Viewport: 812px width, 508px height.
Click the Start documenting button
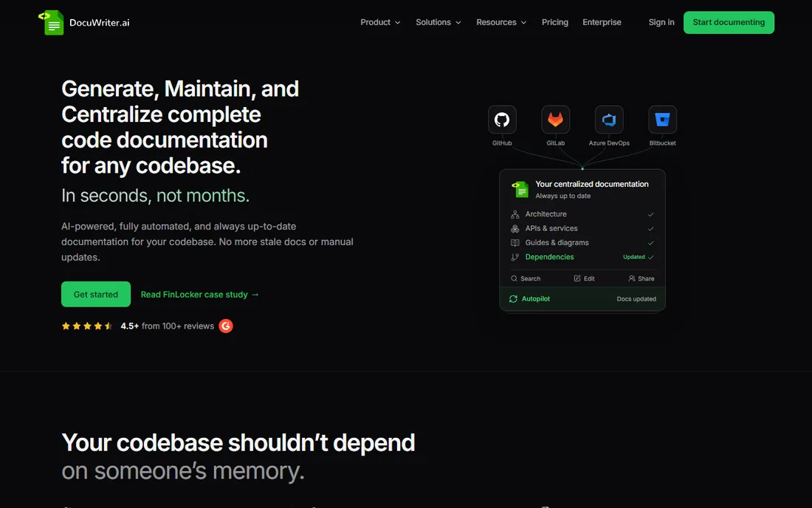tap(729, 22)
